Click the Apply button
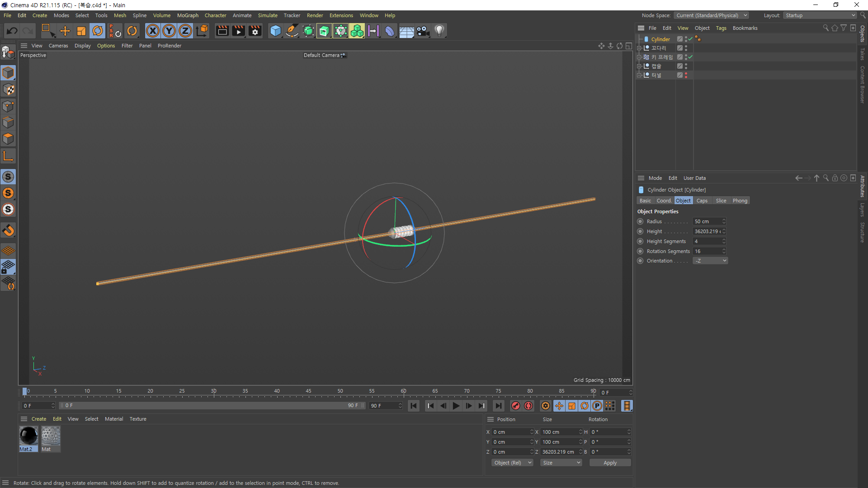 (610, 463)
